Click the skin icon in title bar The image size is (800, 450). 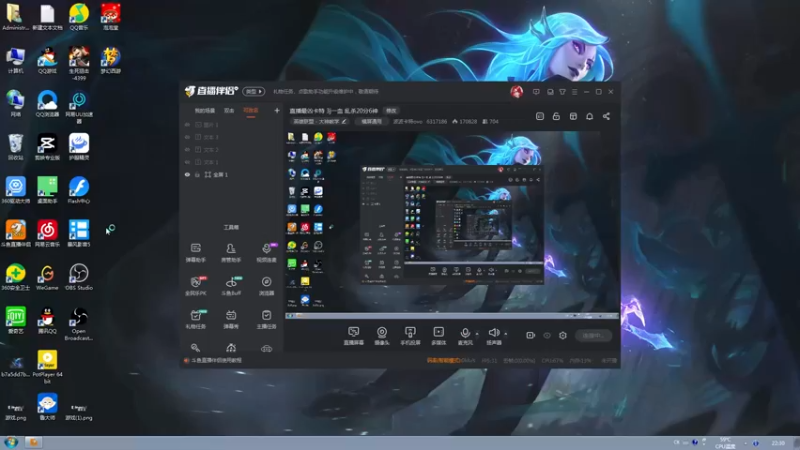(562, 92)
